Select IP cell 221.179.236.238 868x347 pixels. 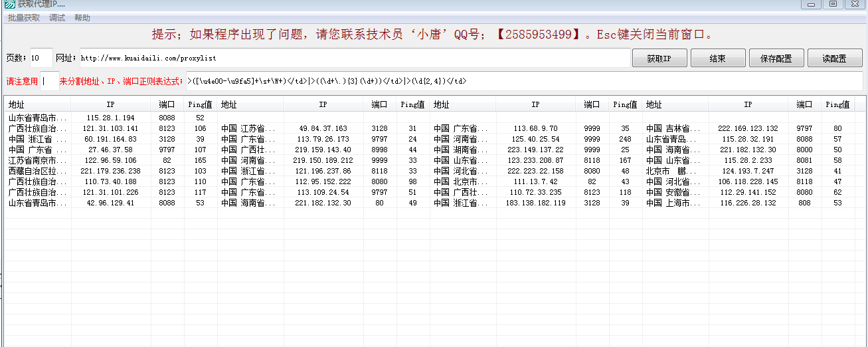click(110, 171)
